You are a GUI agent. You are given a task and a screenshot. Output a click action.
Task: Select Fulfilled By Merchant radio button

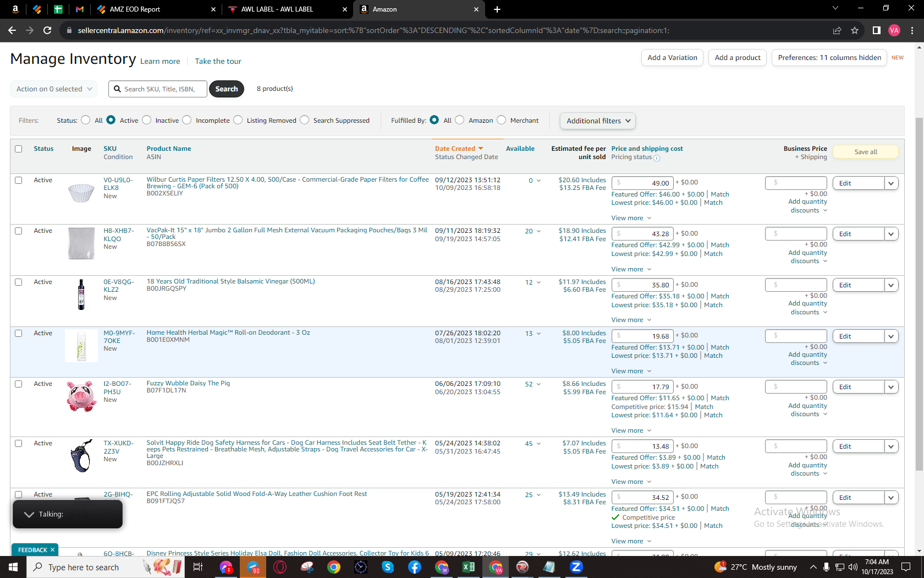[501, 120]
